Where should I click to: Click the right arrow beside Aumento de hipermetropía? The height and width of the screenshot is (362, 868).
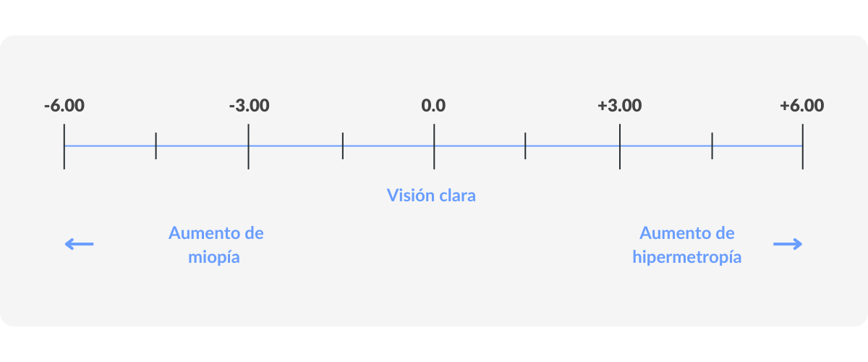[x=788, y=245]
